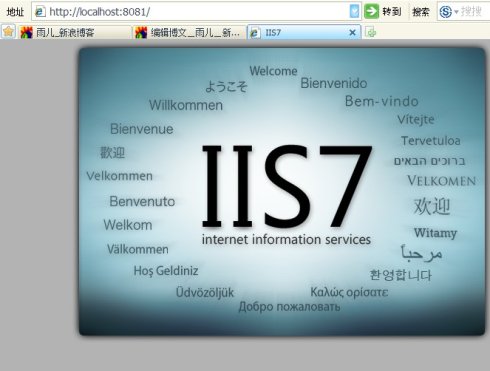Click the internet information services text
This screenshot has width=490, height=371.
(x=286, y=239)
